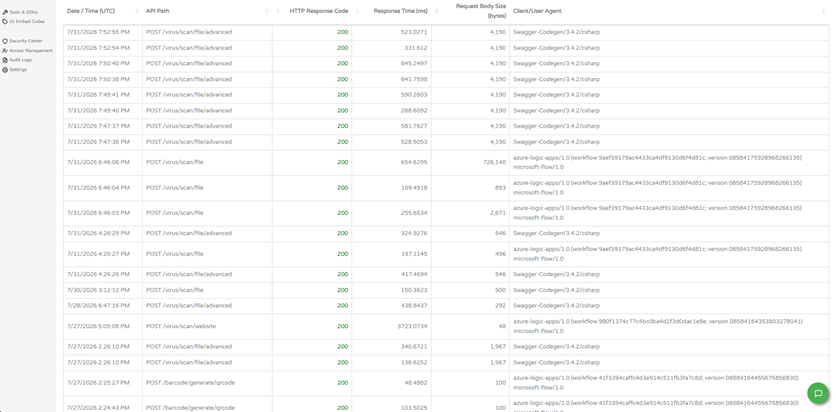Select timestamp 7/31/2026 7:49:41 PM
836x412 pixels.
tap(98, 95)
